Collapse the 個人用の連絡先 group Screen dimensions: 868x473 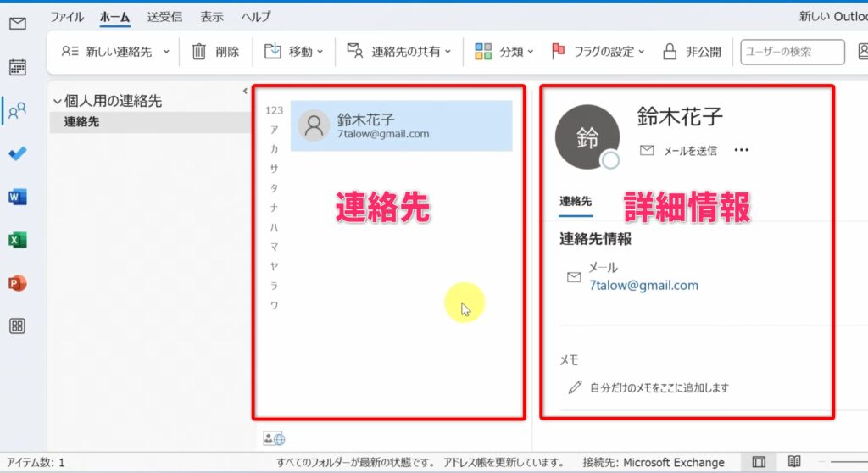point(58,101)
